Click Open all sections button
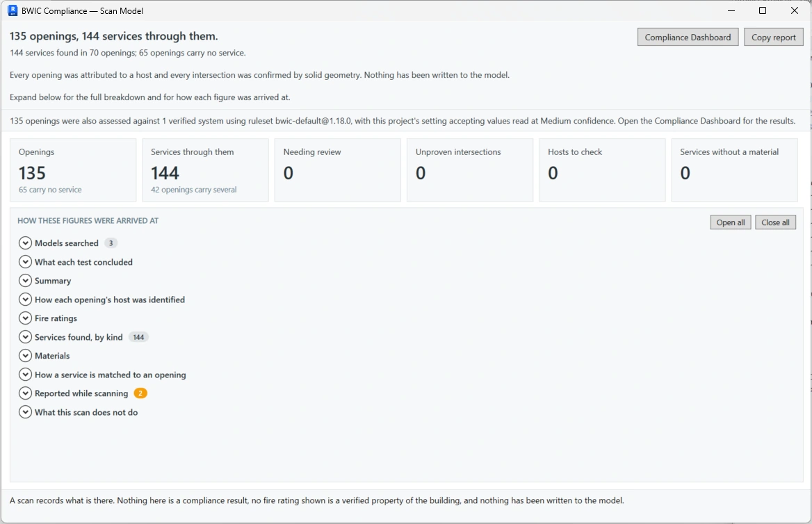Viewport: 812px width, 524px height. (730, 222)
